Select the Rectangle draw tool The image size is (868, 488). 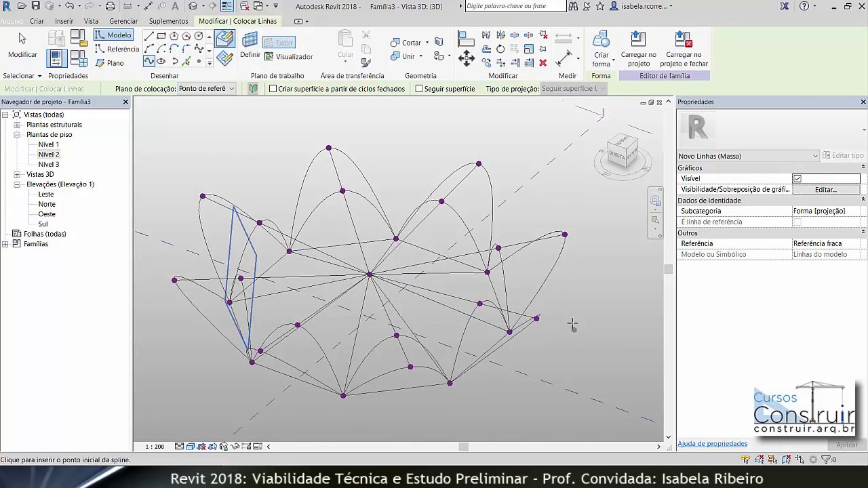tap(161, 37)
